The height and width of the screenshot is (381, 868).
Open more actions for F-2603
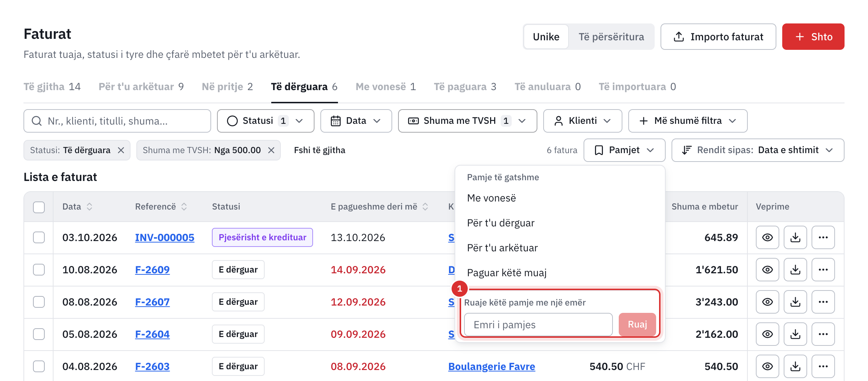click(x=823, y=366)
